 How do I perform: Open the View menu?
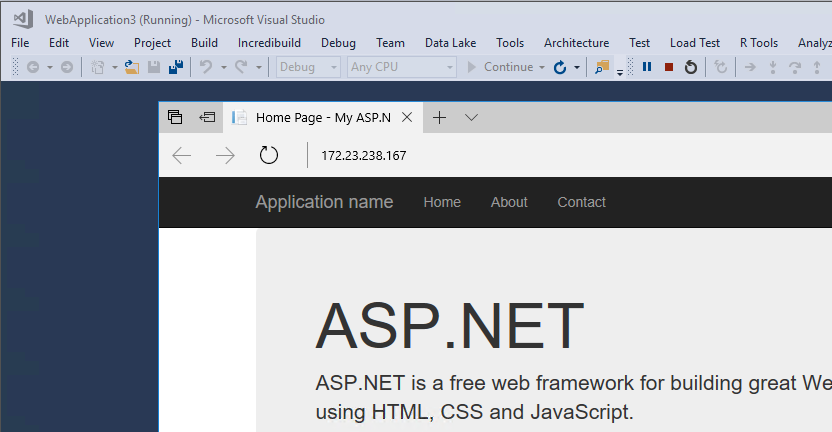[x=101, y=43]
